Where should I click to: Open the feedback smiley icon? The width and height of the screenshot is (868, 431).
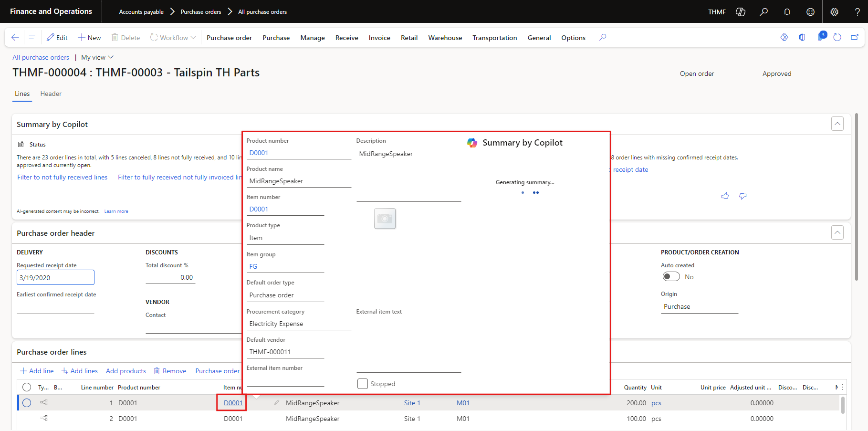810,12
